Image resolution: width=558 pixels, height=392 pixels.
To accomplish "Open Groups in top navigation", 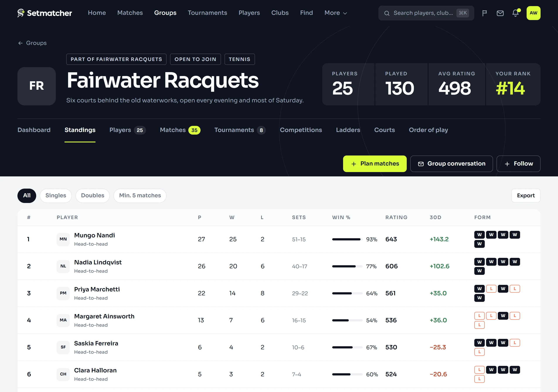I will pyautogui.click(x=165, y=13).
